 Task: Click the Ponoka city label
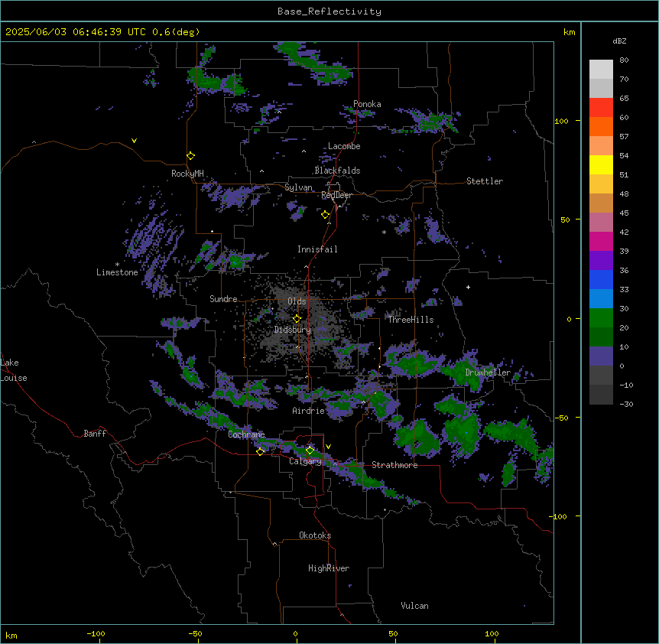tap(367, 104)
